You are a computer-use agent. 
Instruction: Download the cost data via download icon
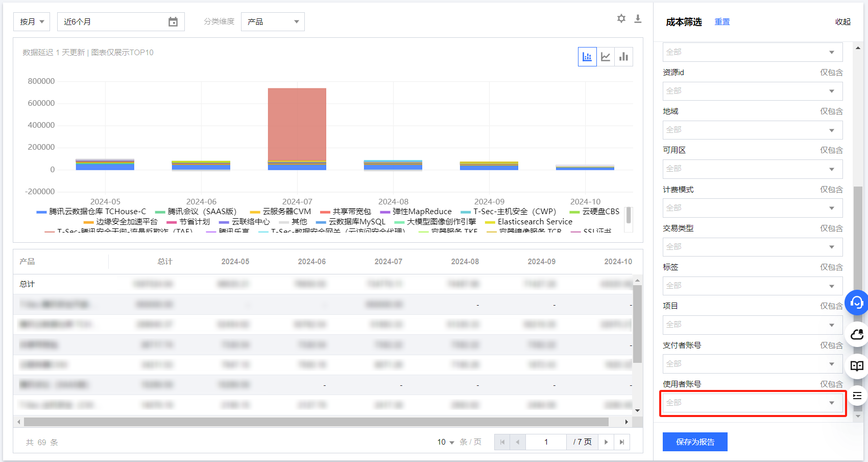click(x=638, y=18)
